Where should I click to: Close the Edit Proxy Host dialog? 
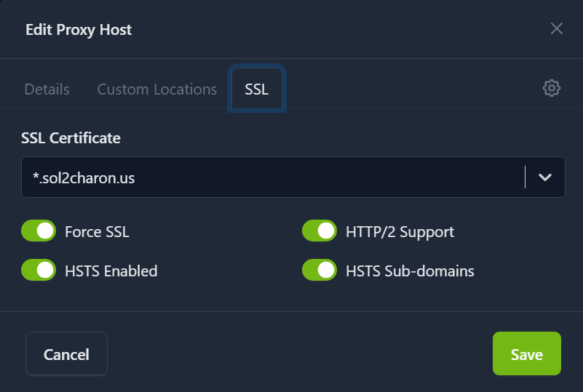(x=556, y=29)
